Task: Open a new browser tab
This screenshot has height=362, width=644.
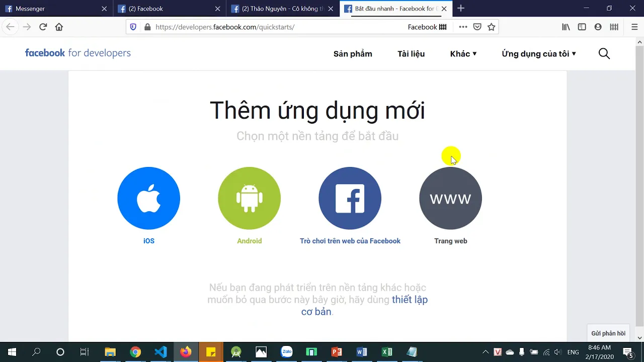Action: click(461, 9)
